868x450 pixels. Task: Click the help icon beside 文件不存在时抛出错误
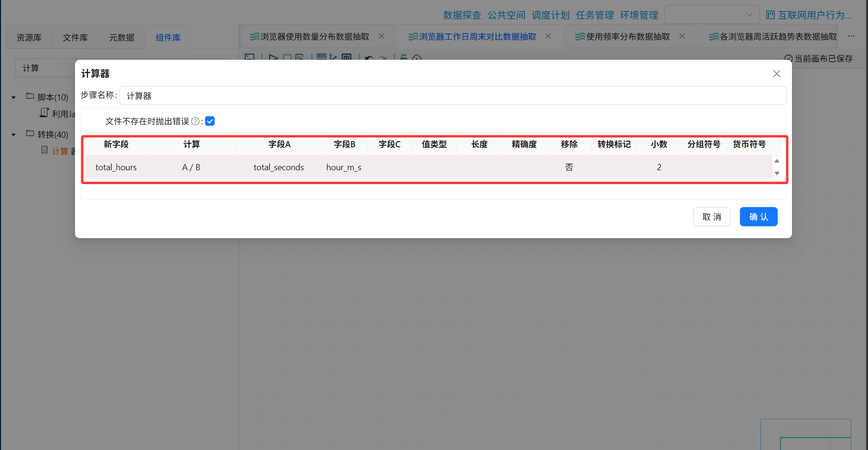(195, 121)
